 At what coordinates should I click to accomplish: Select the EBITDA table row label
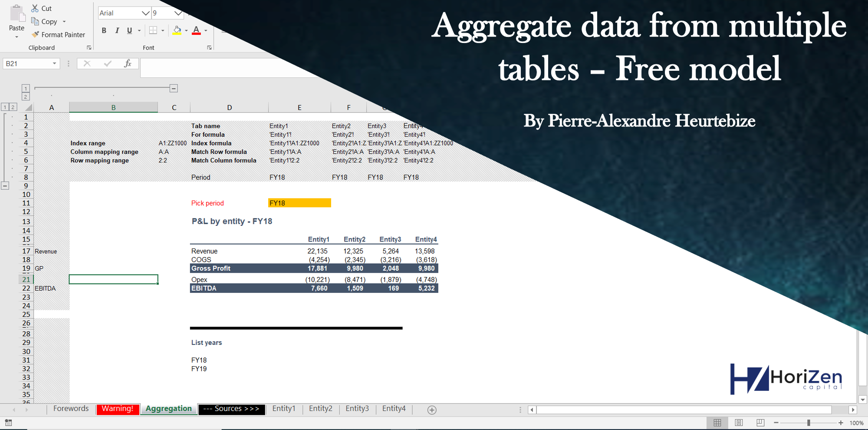point(204,288)
